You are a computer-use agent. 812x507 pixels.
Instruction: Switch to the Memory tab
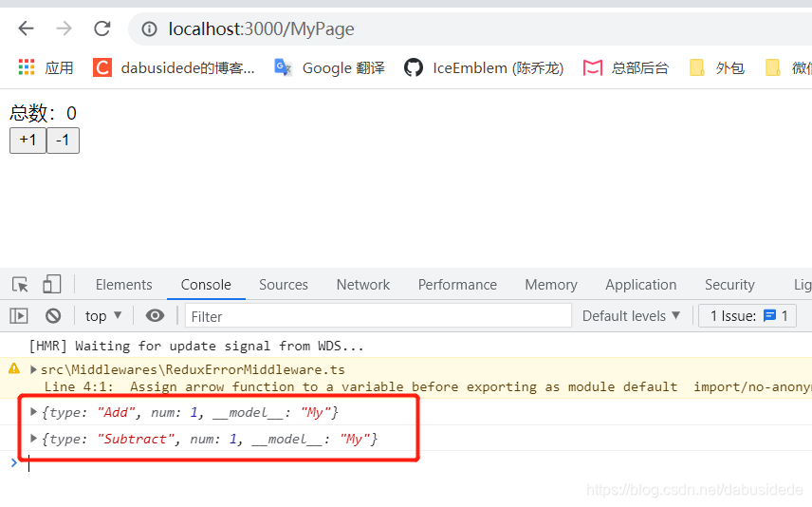[x=551, y=285]
